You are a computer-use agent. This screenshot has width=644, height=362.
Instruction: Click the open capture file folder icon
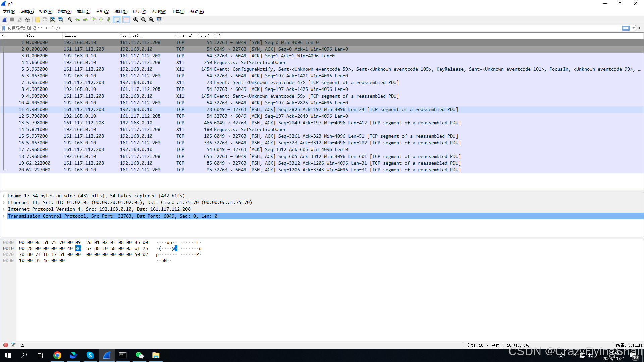(37, 20)
